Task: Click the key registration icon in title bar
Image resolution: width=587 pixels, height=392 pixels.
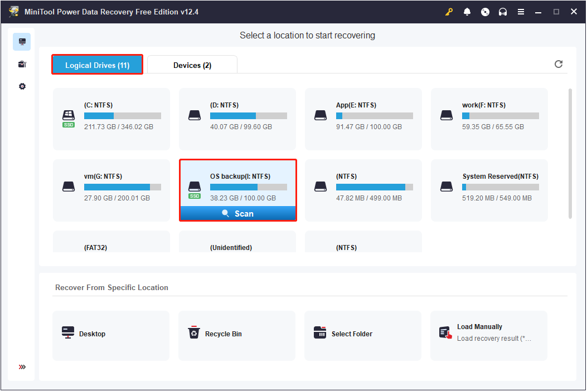Action: coord(448,11)
